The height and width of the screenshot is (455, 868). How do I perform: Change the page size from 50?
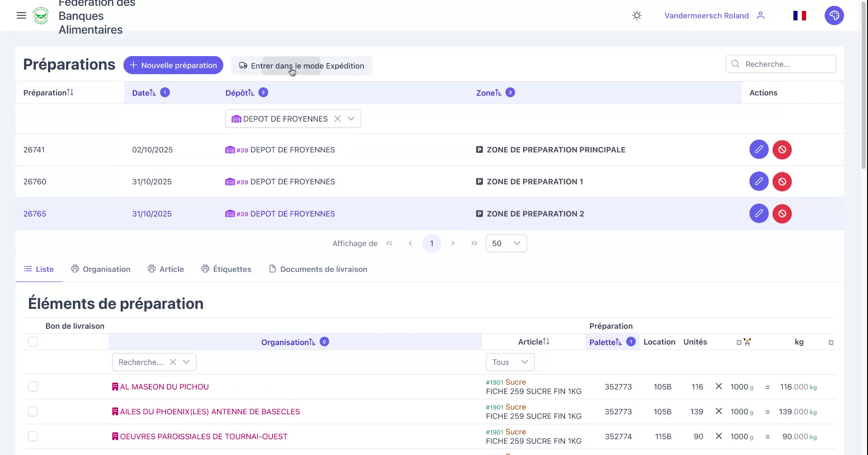click(506, 243)
